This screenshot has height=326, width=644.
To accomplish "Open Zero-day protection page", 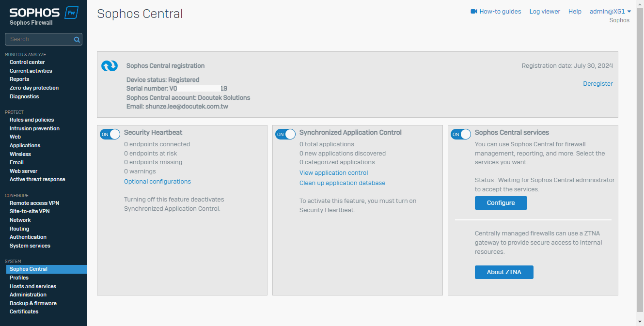I will [34, 88].
